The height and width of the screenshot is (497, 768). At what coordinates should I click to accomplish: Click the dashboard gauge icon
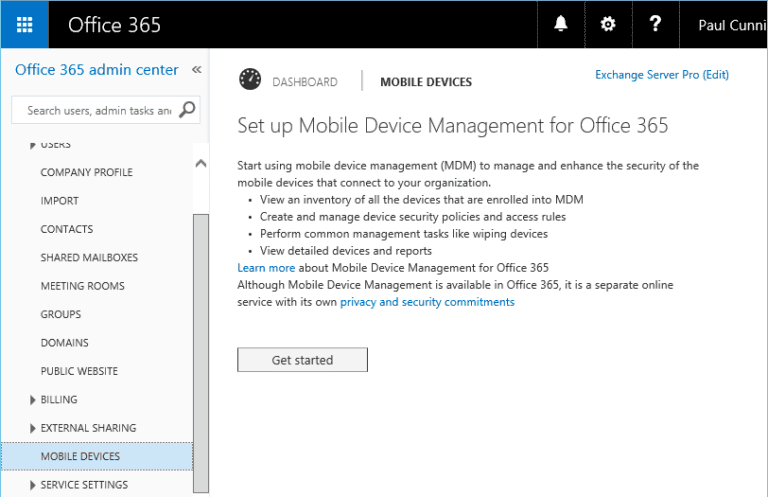point(250,79)
